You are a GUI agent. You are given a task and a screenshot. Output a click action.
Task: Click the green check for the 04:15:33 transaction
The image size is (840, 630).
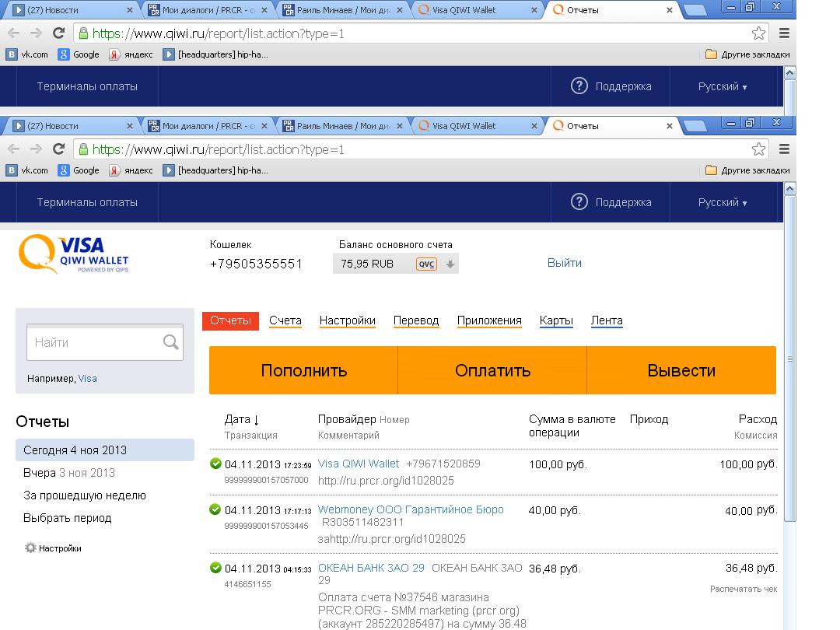215,567
